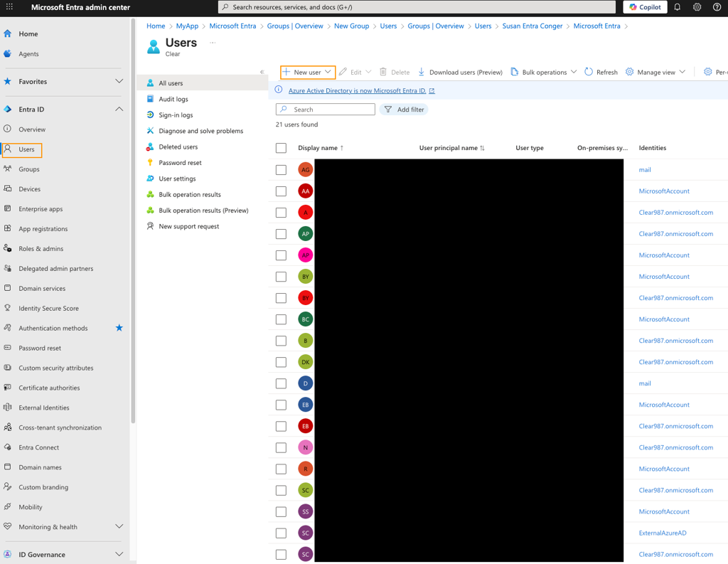Click the Sign-in logs icon
The height and width of the screenshot is (564, 728).
pos(150,115)
